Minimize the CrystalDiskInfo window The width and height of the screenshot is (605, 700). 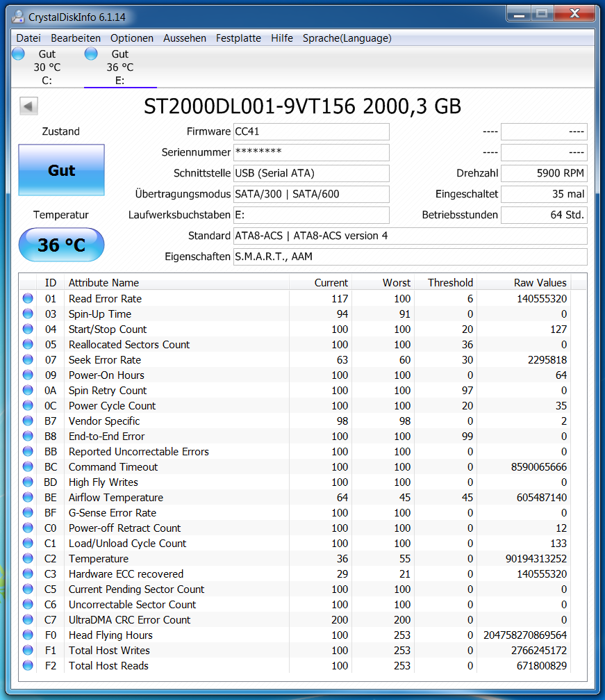[x=519, y=14]
